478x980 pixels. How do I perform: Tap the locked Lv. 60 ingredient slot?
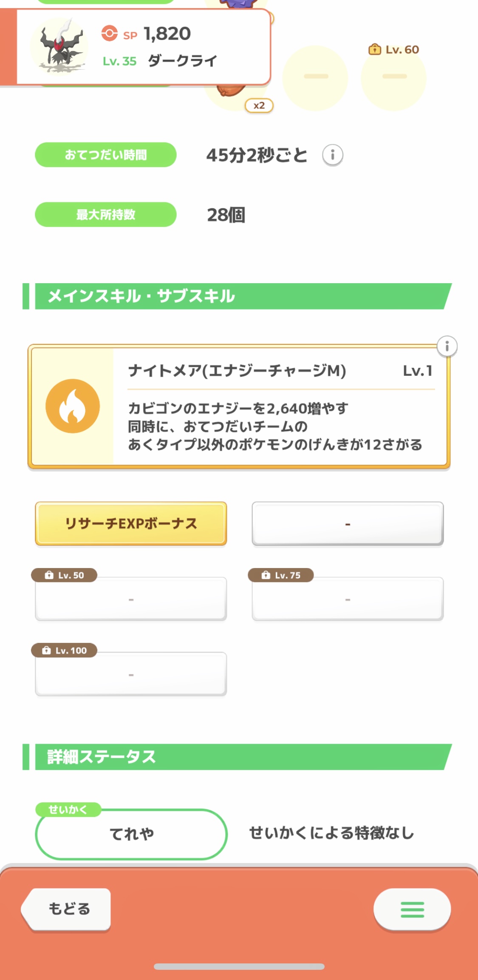point(393,77)
